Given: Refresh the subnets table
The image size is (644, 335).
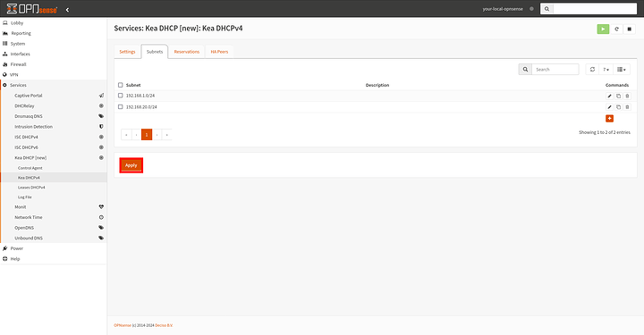Looking at the screenshot, I should [592, 70].
